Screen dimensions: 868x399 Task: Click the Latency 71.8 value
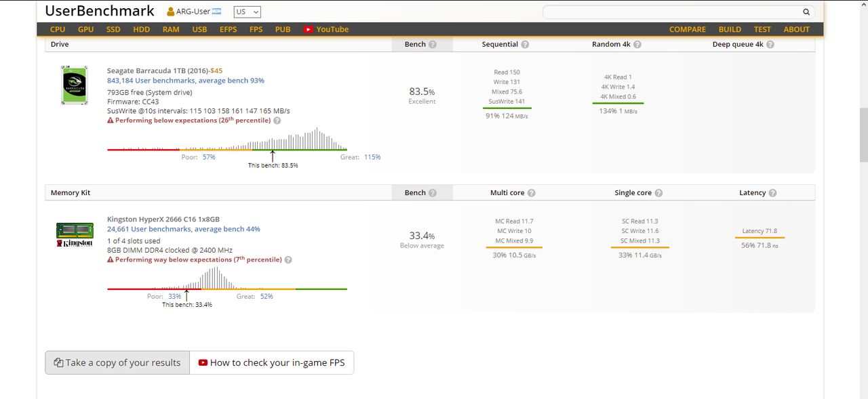[x=759, y=231]
